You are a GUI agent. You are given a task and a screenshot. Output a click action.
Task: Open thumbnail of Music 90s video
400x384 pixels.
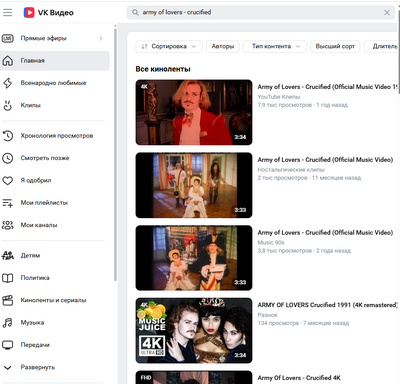pos(194,258)
